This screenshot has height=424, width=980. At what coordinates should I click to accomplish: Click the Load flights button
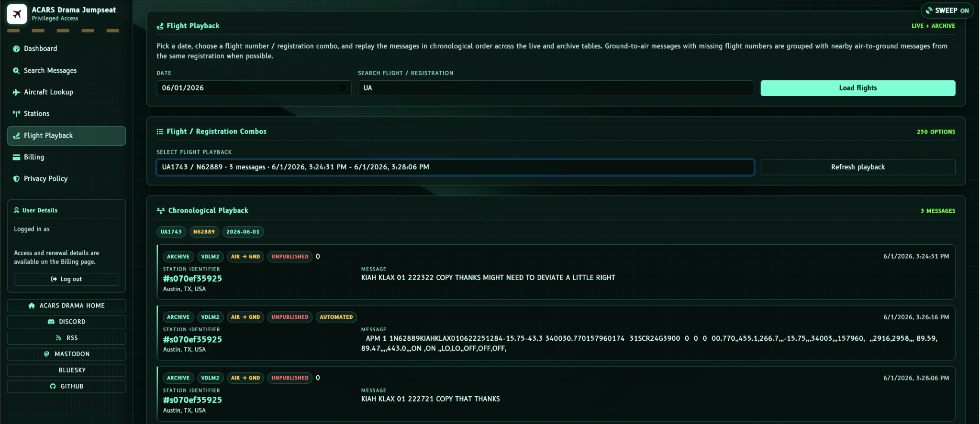[857, 88]
